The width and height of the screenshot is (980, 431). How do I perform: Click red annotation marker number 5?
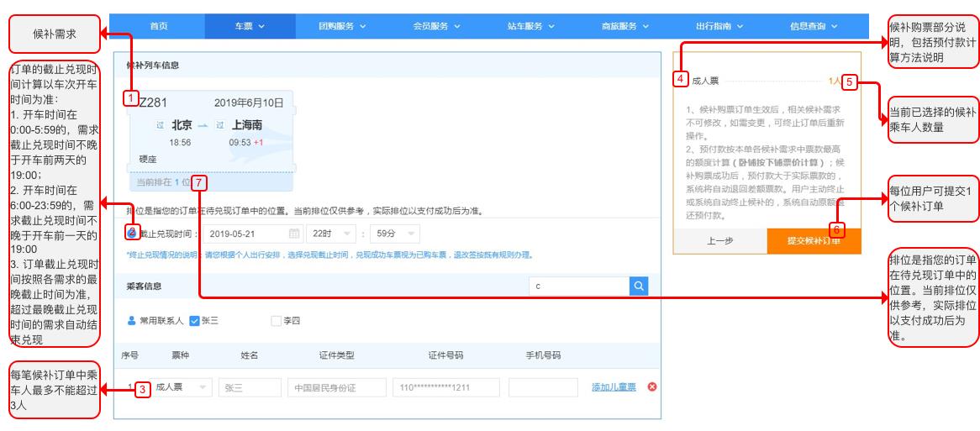(x=850, y=81)
